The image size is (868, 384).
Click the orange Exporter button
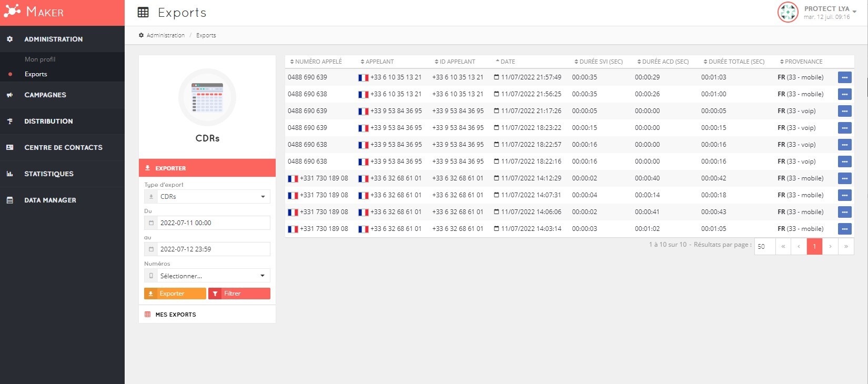[x=175, y=294]
